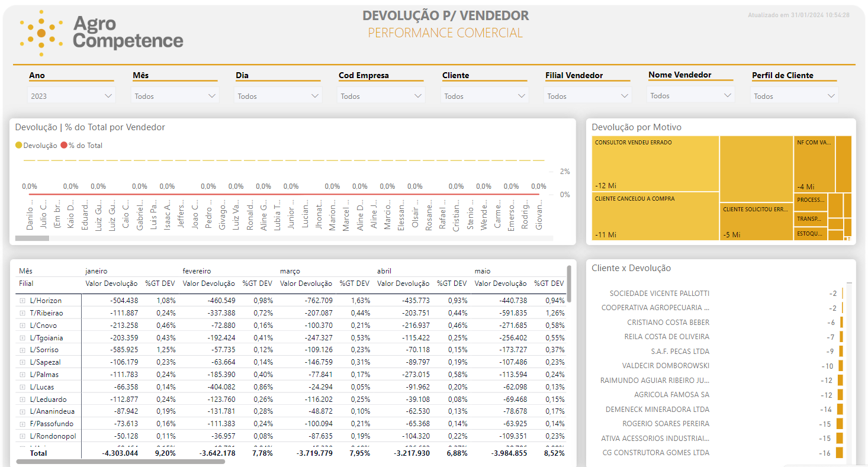Click the maio month column header
Screen dimensions: 868x467
[483, 271]
